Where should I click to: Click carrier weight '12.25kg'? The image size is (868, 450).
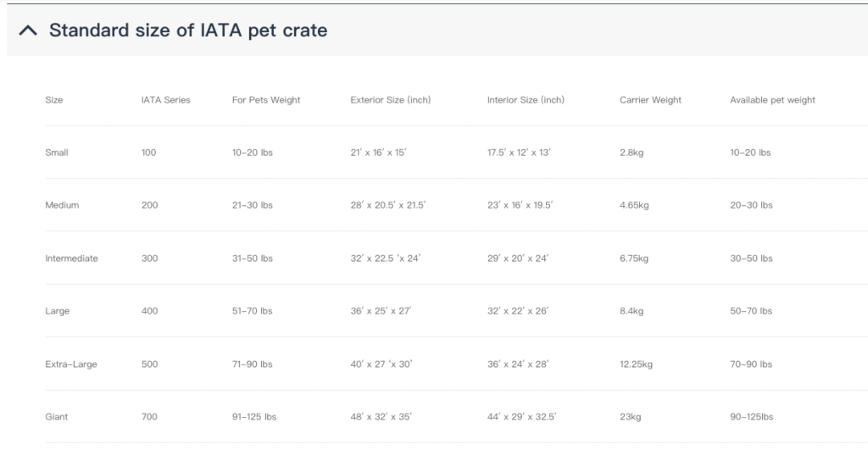coord(636,364)
